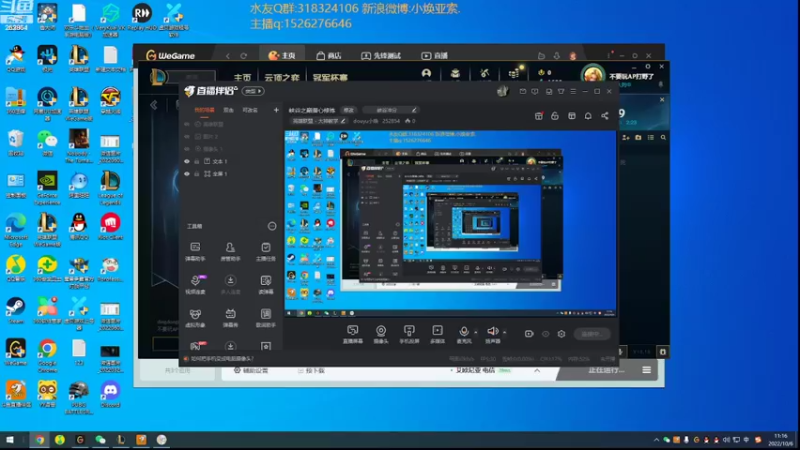Open the 先锋测试 tab in WeGame
This screenshot has width=800, height=450.
381,56
